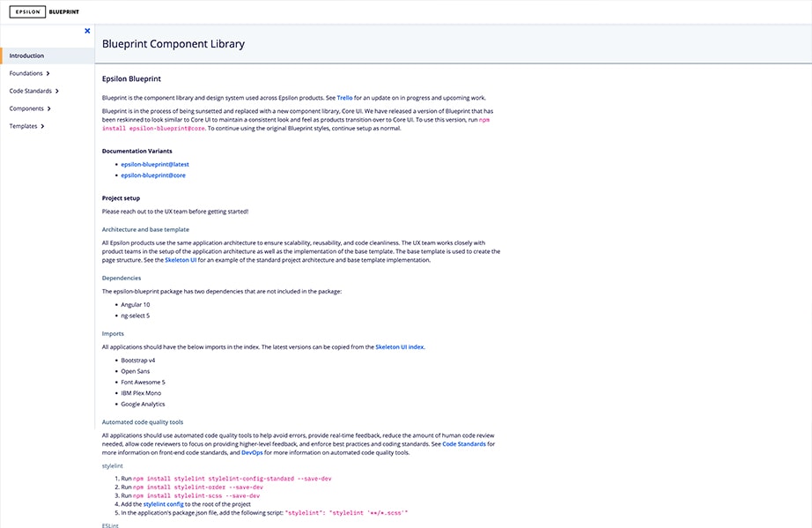Screen dimensions: 812x528
Task: Click the Epsilon Blueprint logo
Action: click(45, 11)
